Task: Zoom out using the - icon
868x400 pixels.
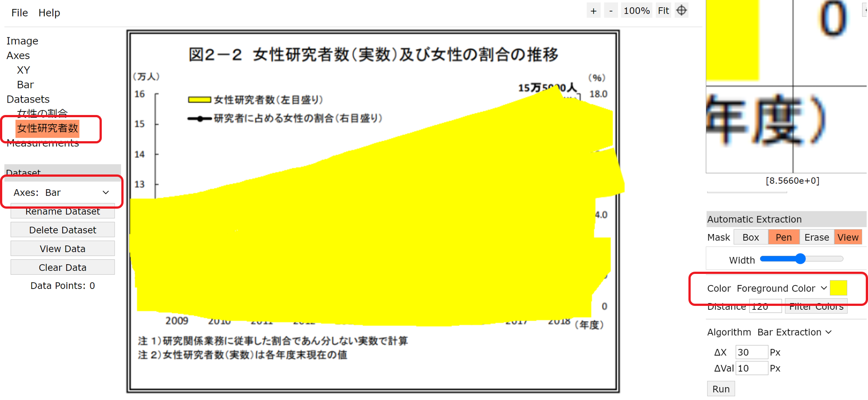Action: coord(611,10)
